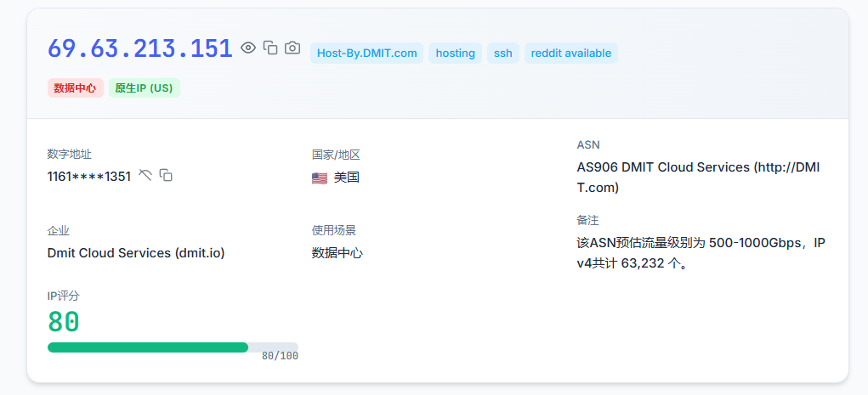Click the large IP address heading
The height and width of the screenshot is (395, 868).
tap(140, 49)
